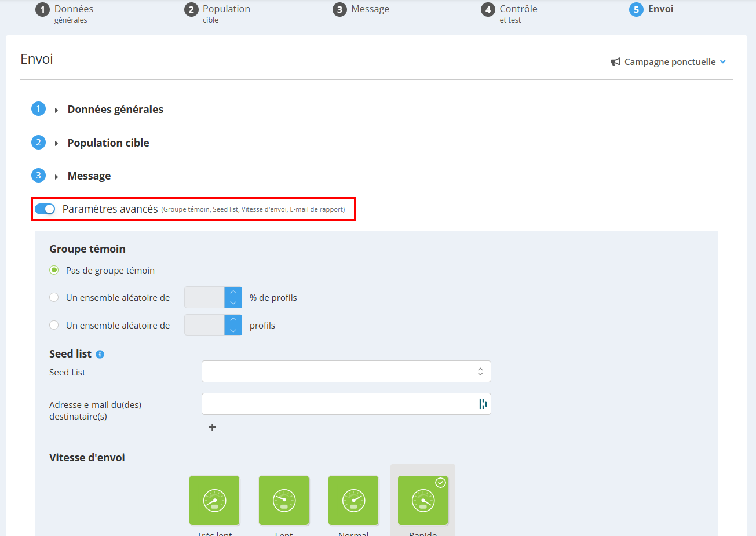Select the Très lent speed gauge icon
This screenshot has height=536, width=756.
[x=214, y=500]
